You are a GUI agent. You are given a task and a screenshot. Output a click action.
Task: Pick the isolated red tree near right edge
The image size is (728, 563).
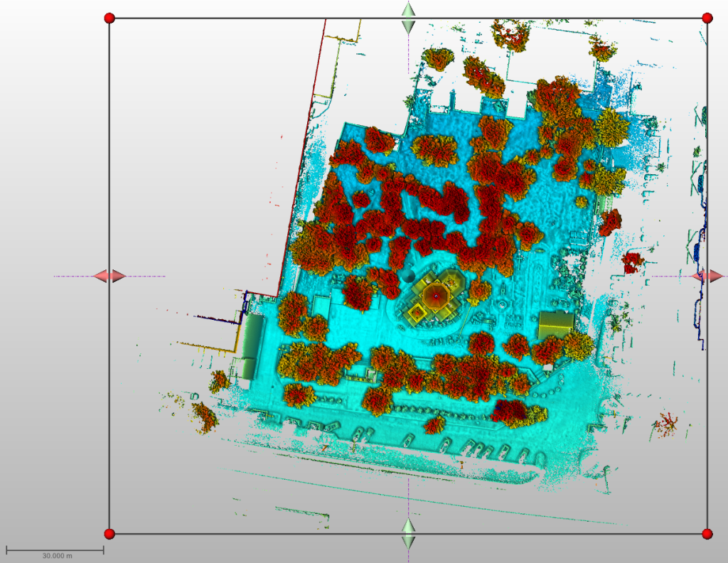point(631,262)
